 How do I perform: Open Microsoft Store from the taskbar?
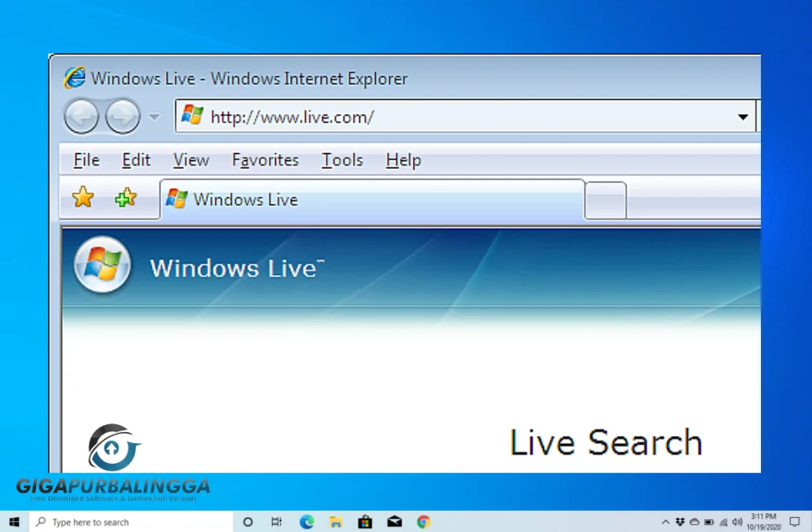364,521
